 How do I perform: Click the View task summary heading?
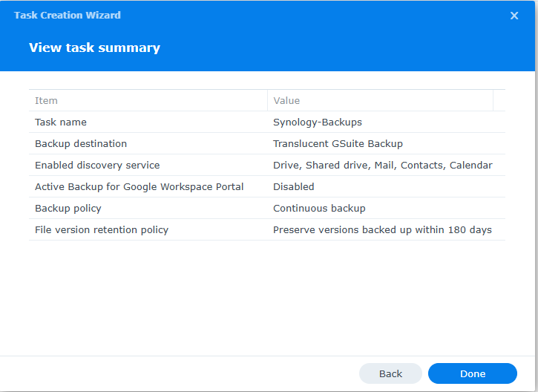(94, 48)
